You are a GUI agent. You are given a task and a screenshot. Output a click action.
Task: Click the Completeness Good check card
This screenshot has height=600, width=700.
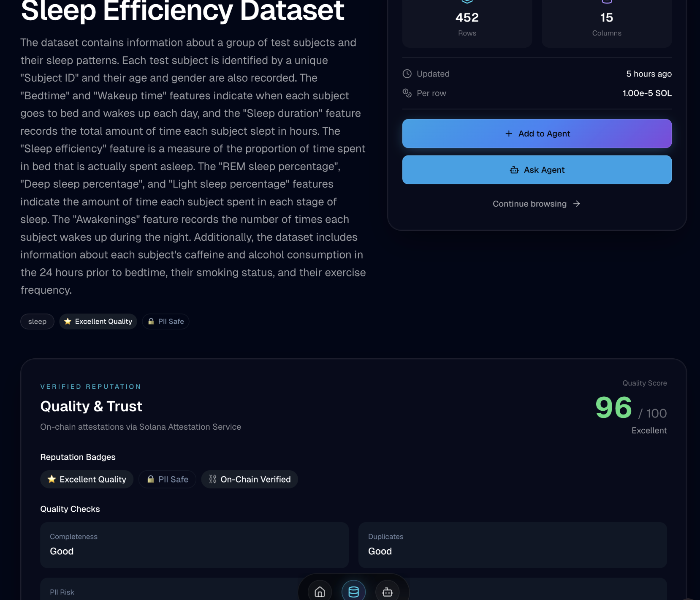(x=194, y=545)
